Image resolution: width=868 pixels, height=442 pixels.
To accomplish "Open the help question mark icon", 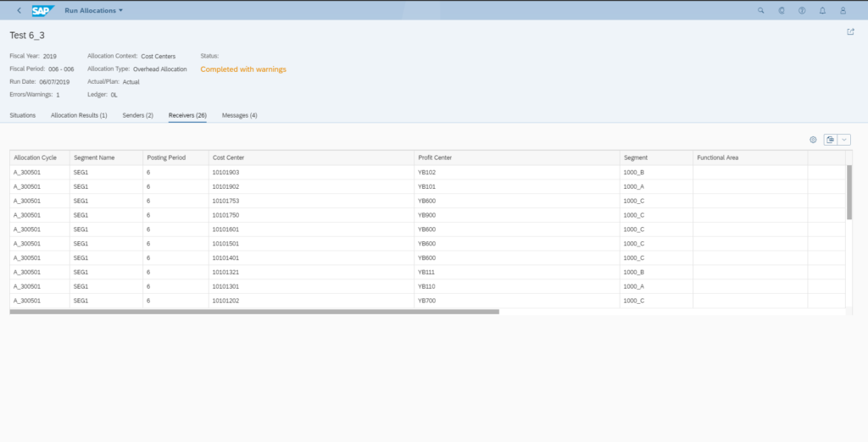I will pos(802,10).
